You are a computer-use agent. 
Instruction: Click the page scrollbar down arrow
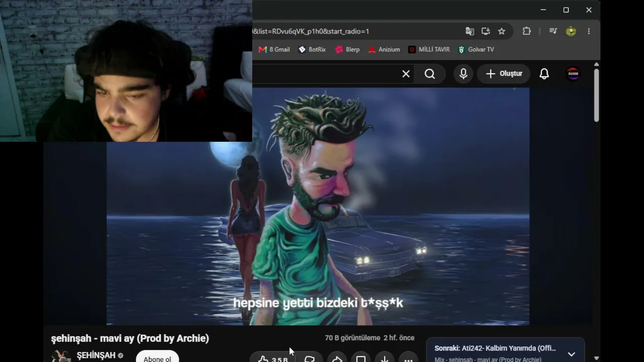(597, 358)
